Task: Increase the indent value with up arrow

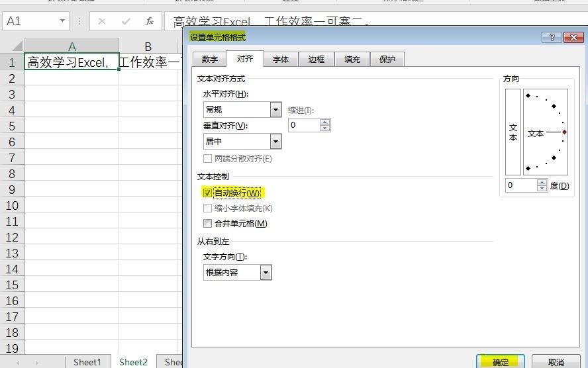Action: point(324,122)
